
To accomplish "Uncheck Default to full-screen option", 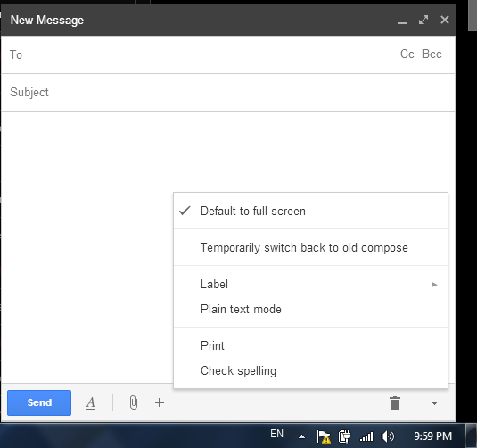I will pyautogui.click(x=310, y=211).
